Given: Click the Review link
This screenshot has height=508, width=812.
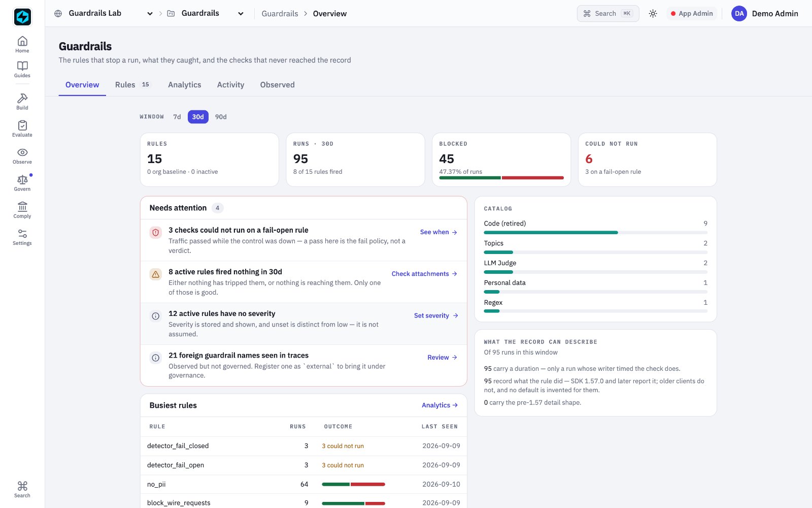Looking at the screenshot, I should (443, 358).
